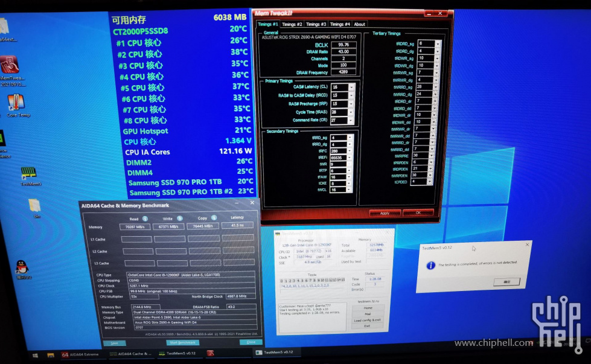The image size is (591, 364).
Task: Expand the tFAW secondary timing dropdown
Action: pyautogui.click(x=349, y=177)
